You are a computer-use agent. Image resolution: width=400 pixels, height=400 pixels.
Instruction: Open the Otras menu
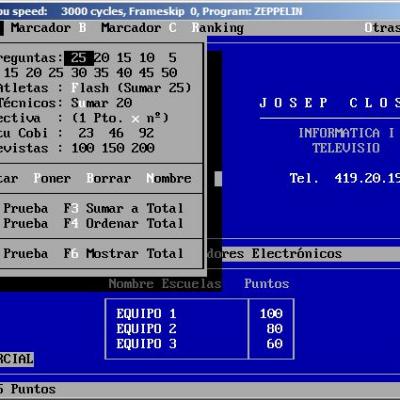[382, 28]
